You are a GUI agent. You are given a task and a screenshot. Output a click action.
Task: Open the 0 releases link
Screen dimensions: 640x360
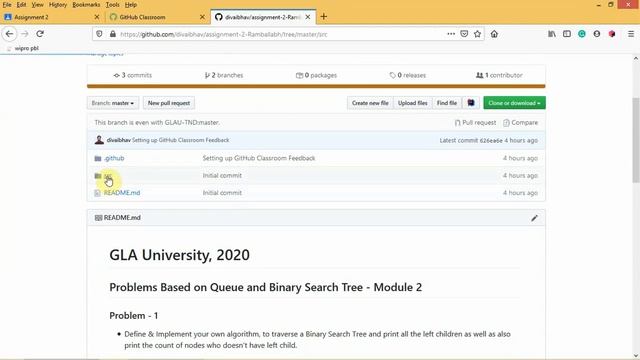pos(408,75)
